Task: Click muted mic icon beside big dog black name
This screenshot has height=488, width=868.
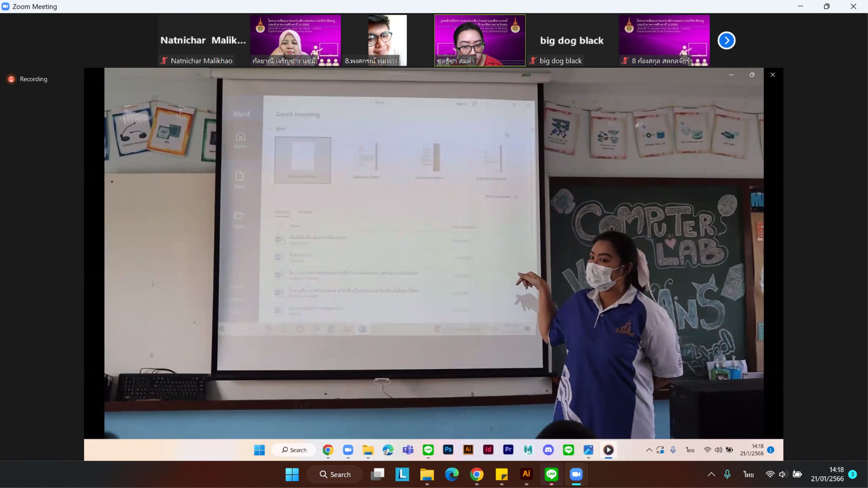Action: 533,61
